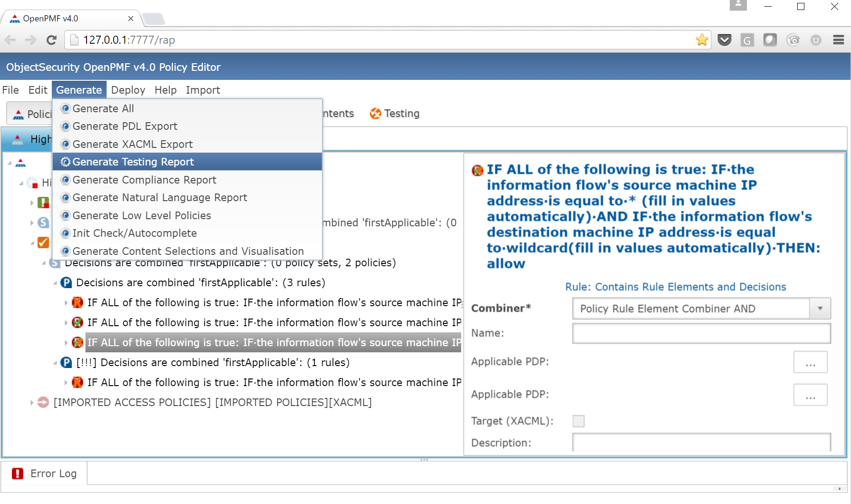Bookmark page with the star icon

click(x=702, y=40)
